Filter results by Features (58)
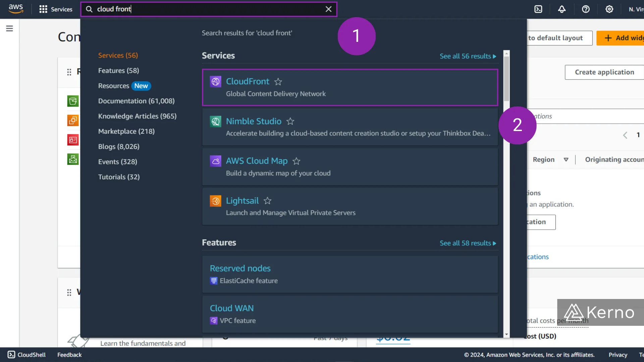The height and width of the screenshot is (362, 644). tap(118, 70)
